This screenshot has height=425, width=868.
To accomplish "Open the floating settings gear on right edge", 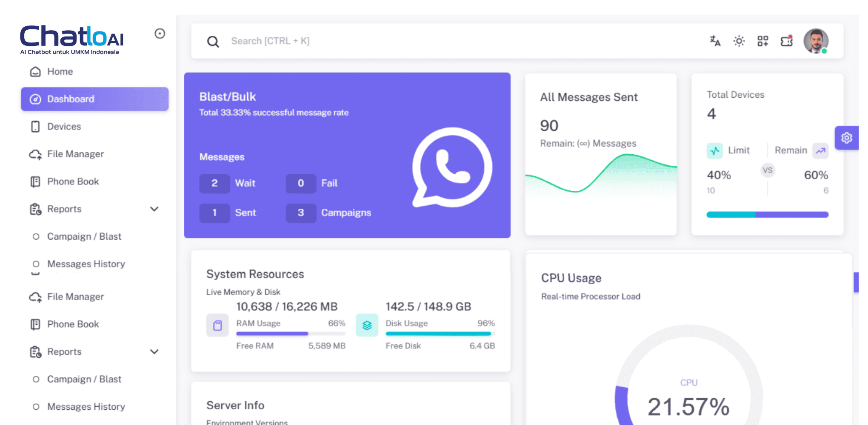I will [x=847, y=138].
